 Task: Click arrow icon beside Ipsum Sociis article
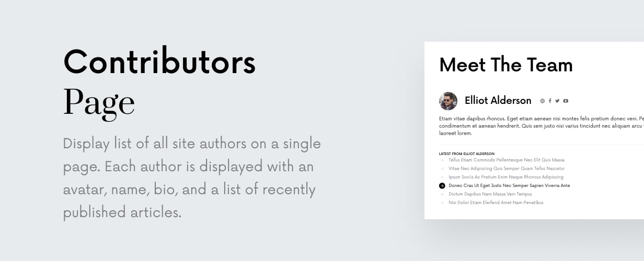(x=442, y=177)
